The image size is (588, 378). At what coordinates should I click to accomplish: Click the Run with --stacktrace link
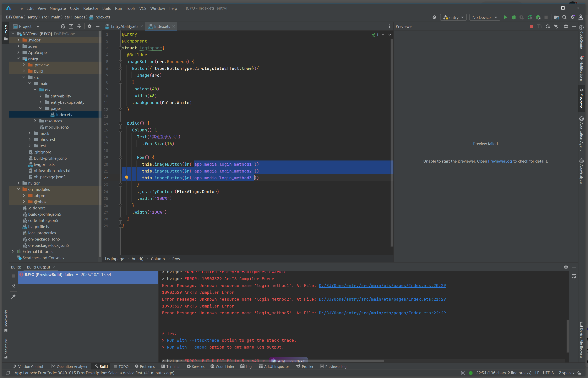(193, 340)
